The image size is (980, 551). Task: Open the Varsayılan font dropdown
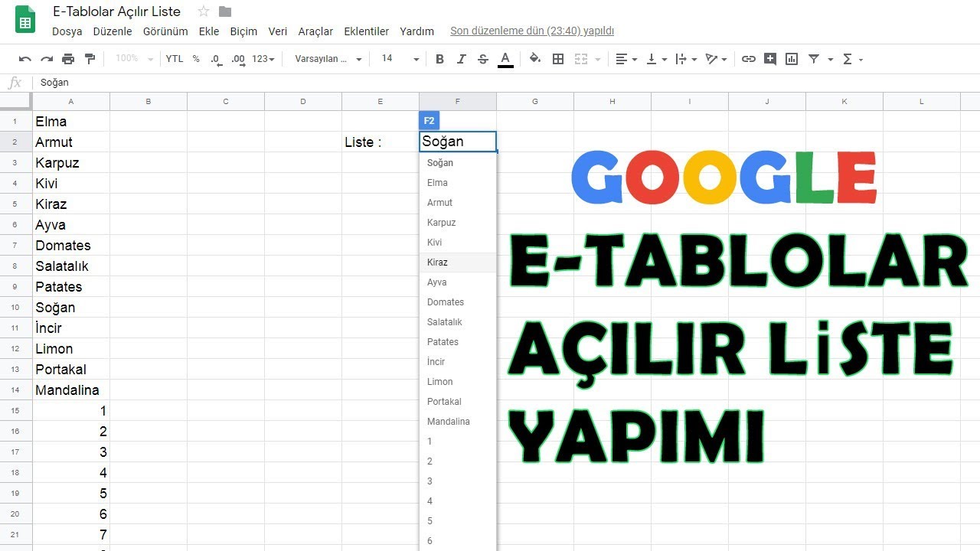tap(328, 59)
